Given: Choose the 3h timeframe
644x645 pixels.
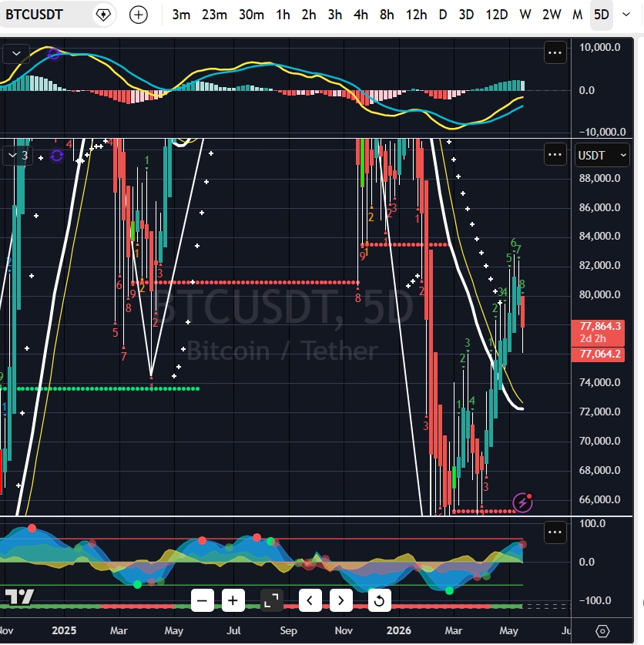Looking at the screenshot, I should click(335, 15).
